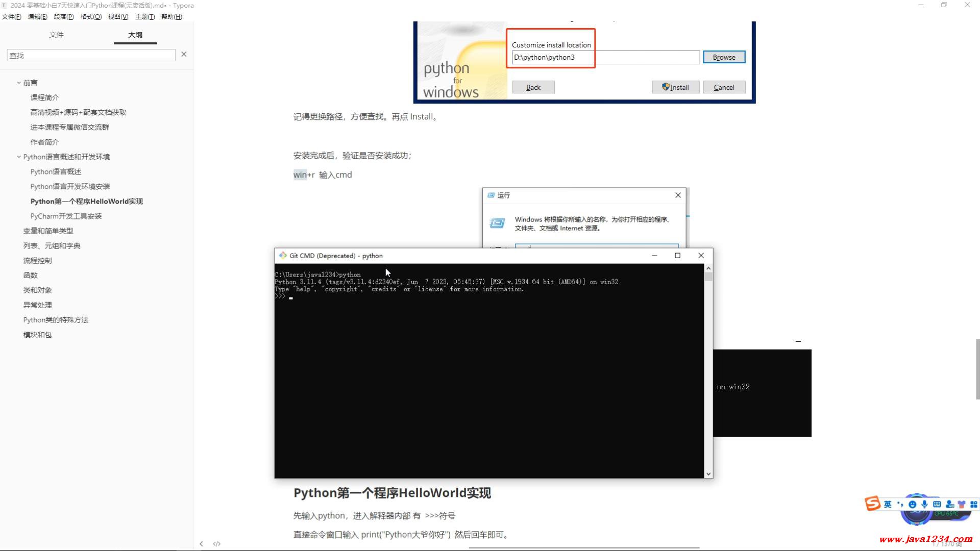
Task: Go to Python语言开发环境安装 heading
Action: 70,186
